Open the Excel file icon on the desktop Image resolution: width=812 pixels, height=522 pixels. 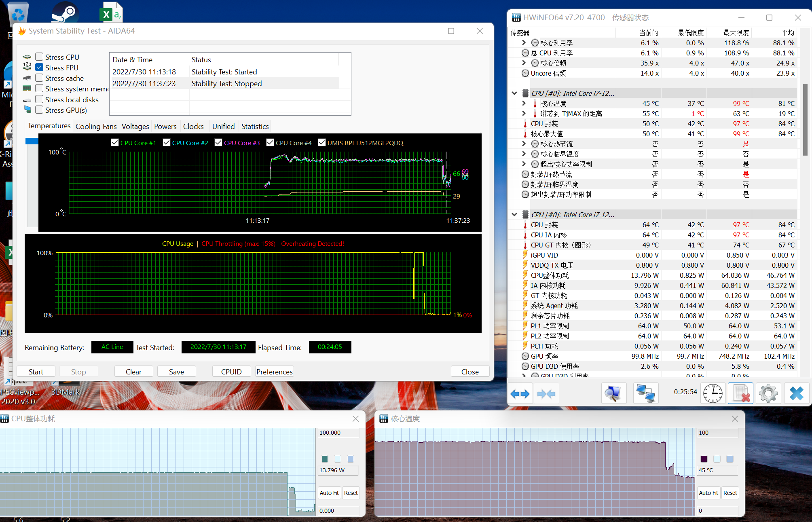[x=111, y=12]
